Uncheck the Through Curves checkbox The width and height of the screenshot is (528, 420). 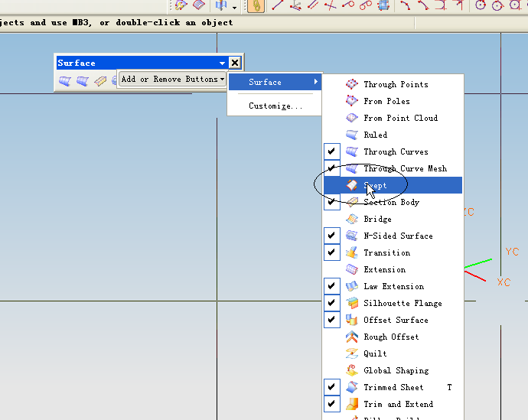tap(331, 151)
